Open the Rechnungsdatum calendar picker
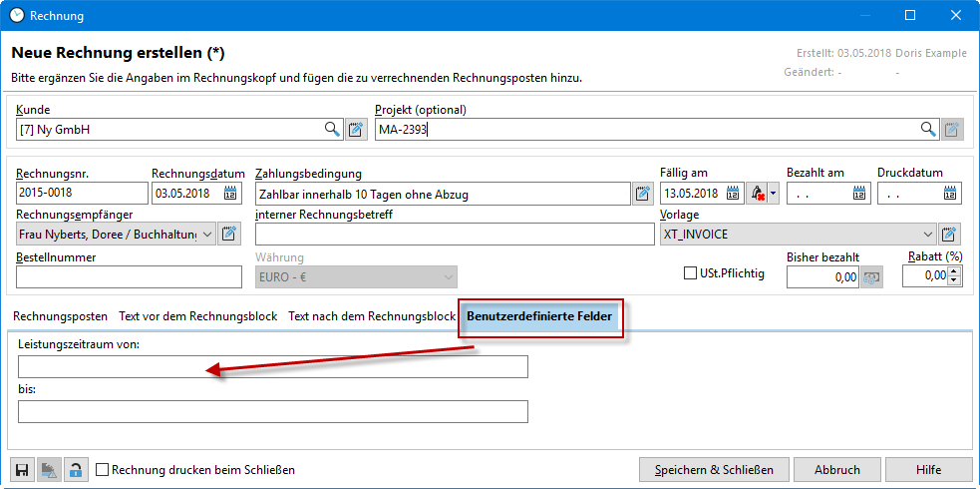 point(231,194)
